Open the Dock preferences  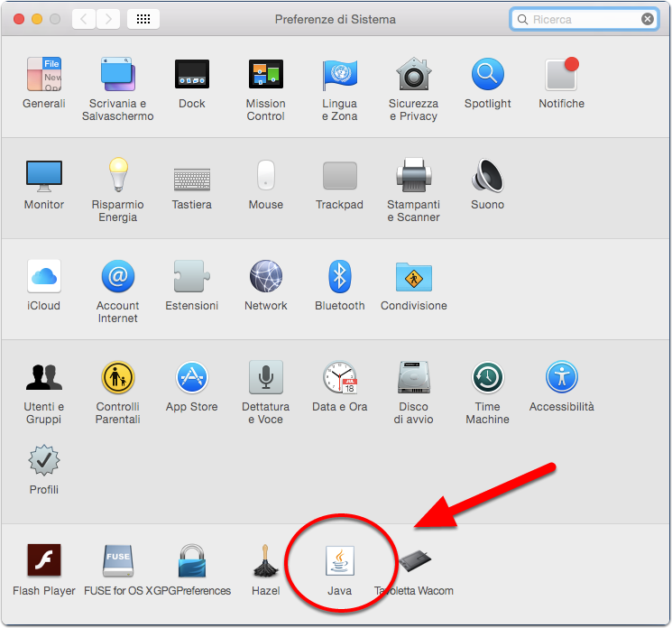tap(192, 74)
